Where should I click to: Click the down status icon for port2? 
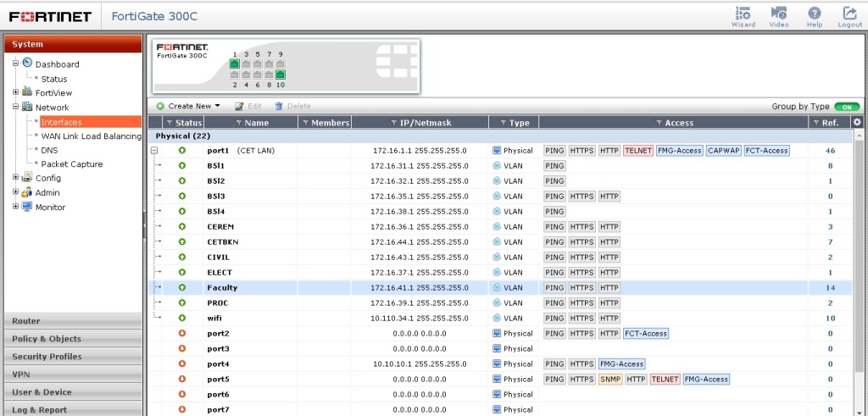[x=182, y=334]
